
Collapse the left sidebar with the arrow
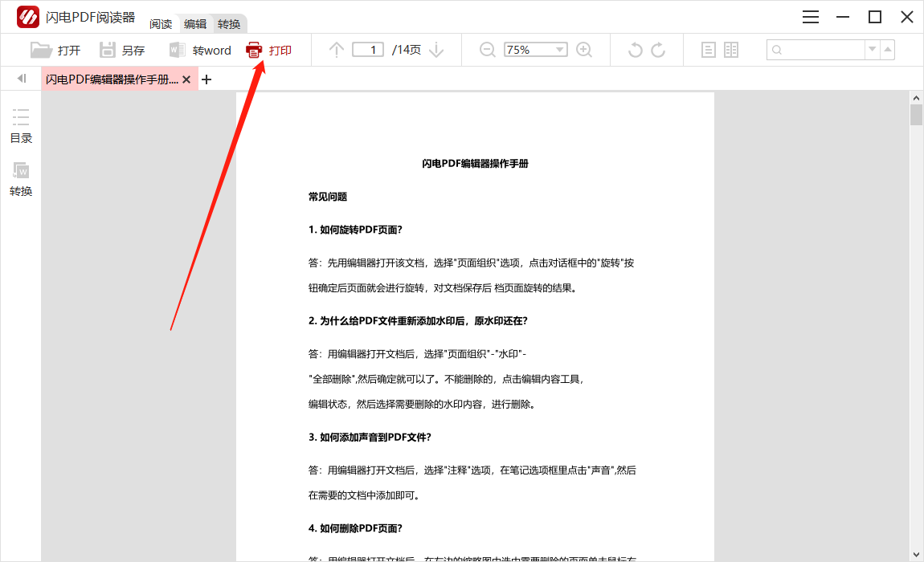pos(20,78)
